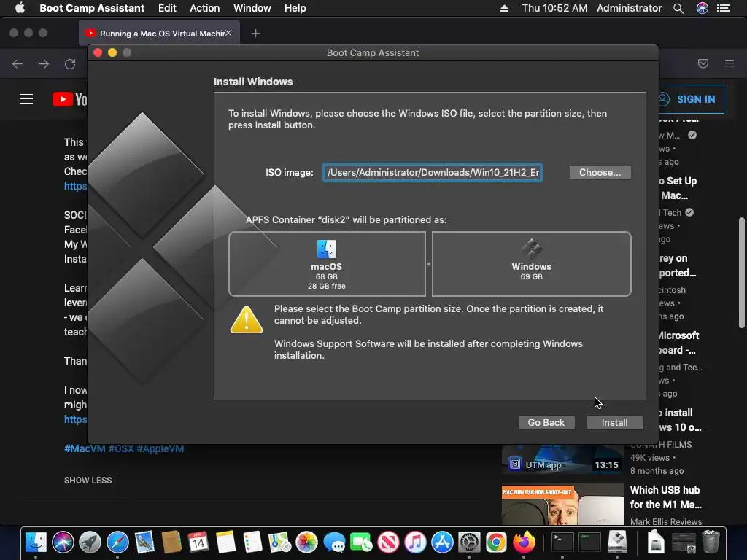Open the Help menu
This screenshot has height=560, width=747.
pos(295,8)
